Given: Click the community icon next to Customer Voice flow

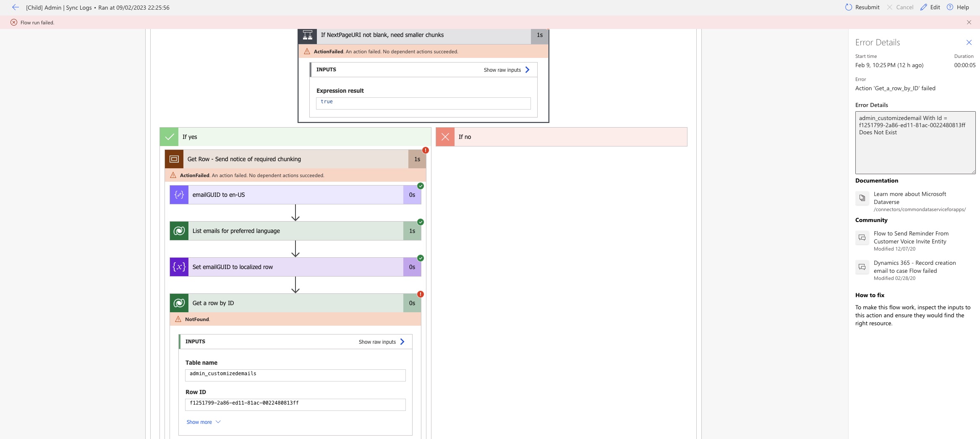Looking at the screenshot, I should pyautogui.click(x=862, y=238).
